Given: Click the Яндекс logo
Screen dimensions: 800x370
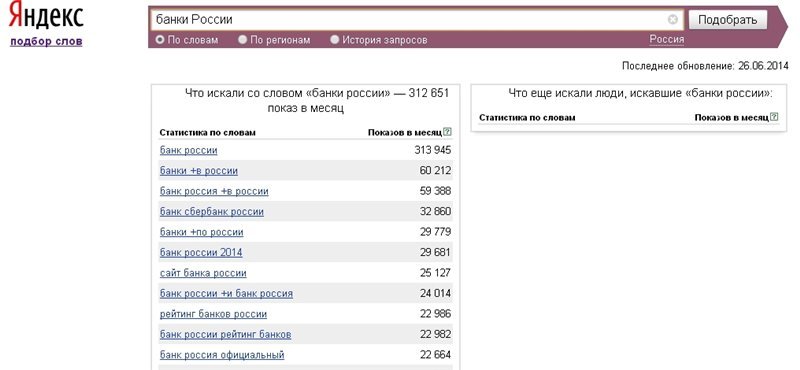Looking at the screenshot, I should click(x=46, y=16).
